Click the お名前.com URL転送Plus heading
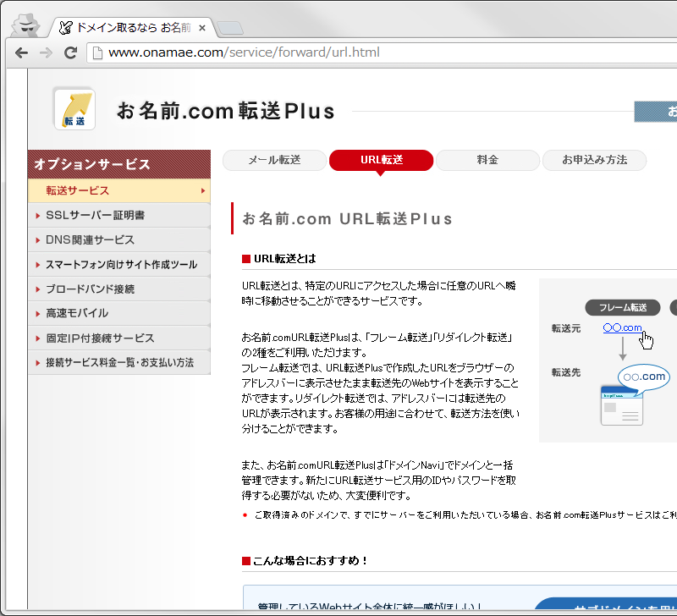The image size is (677, 616). pyautogui.click(x=347, y=219)
